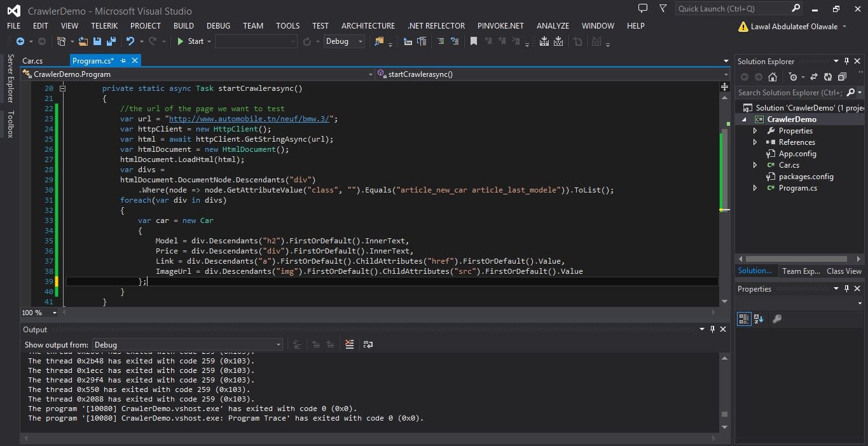Click the Quick Launch search field
Viewport: 868px width, 446px height.
733,9
